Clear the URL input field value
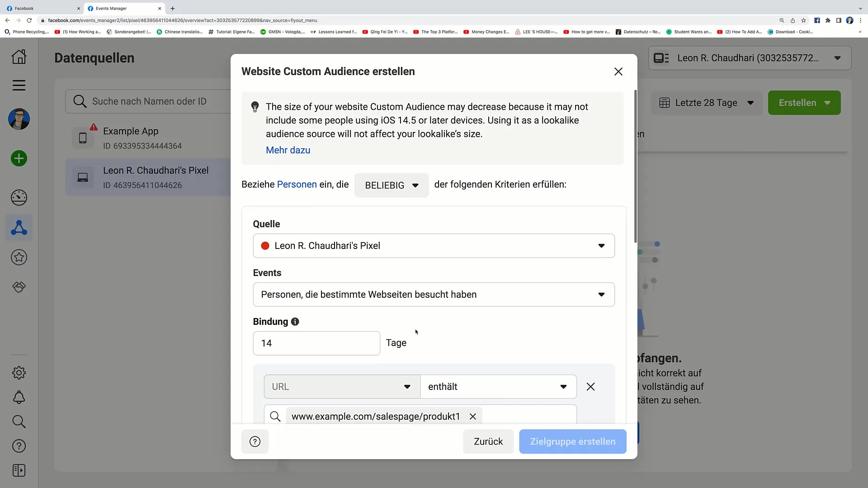Image resolution: width=868 pixels, height=488 pixels. (473, 417)
